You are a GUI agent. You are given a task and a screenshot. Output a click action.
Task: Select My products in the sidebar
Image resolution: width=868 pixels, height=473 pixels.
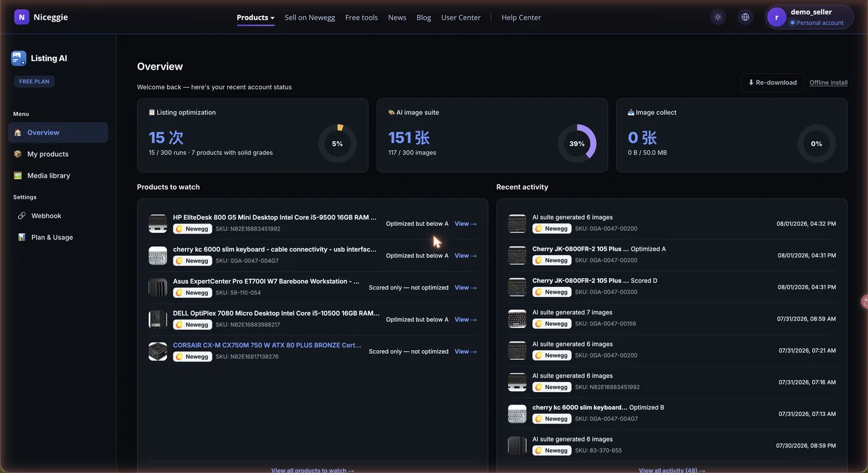[58, 154]
